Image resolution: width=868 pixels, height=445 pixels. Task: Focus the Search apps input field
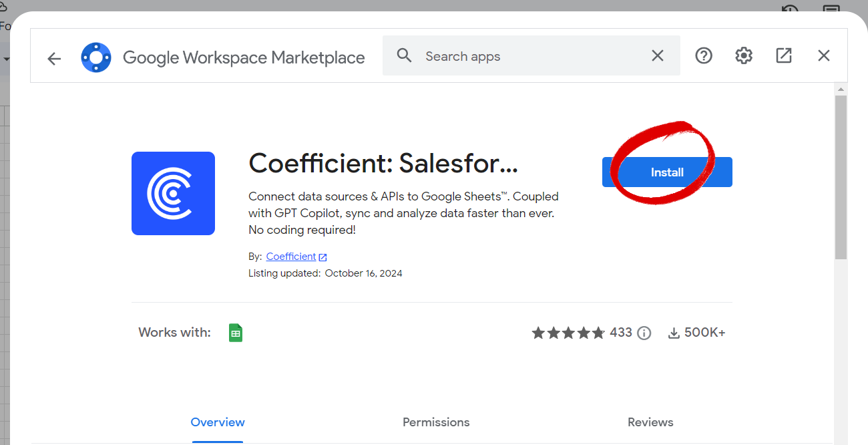coord(531,56)
